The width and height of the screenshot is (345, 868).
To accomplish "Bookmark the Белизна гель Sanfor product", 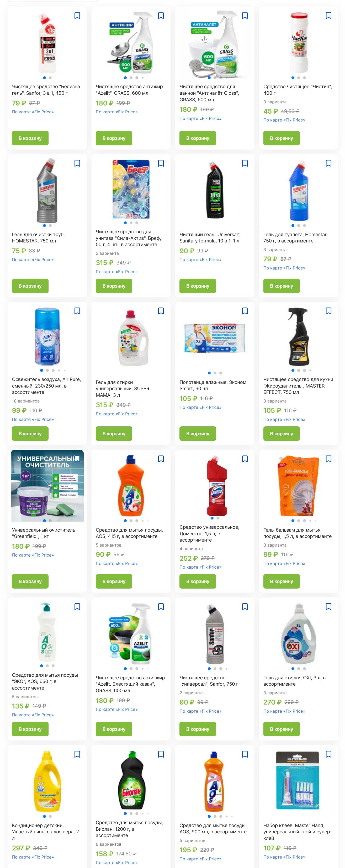I will tap(77, 15).
